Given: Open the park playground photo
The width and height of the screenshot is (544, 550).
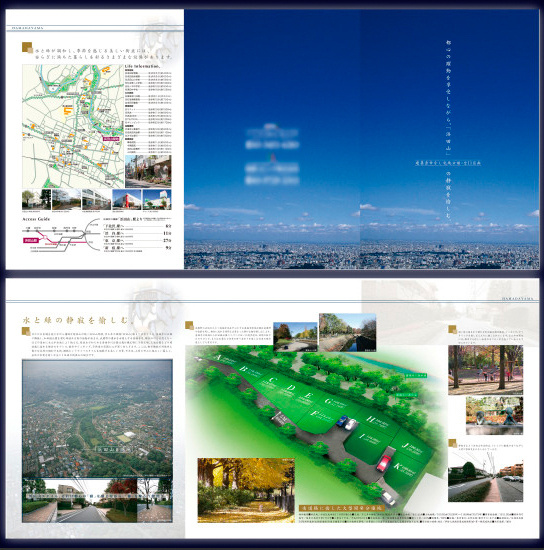Looking at the screenshot, I should [485, 370].
